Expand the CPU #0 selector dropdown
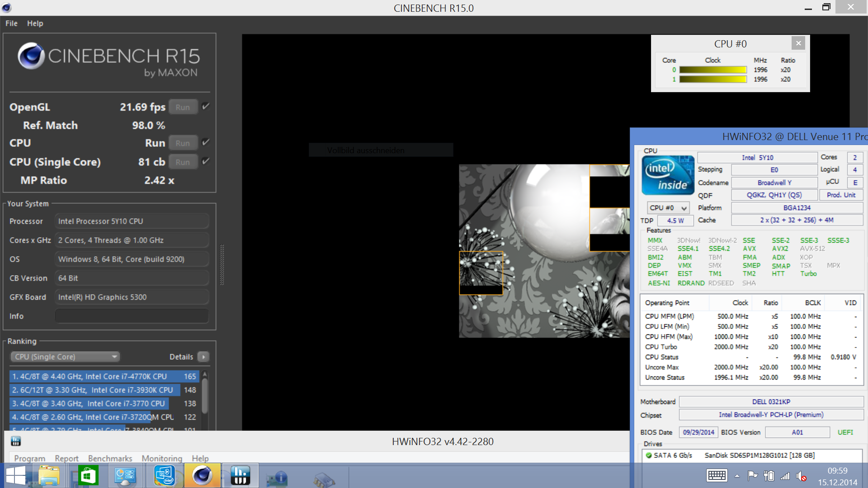 point(668,208)
